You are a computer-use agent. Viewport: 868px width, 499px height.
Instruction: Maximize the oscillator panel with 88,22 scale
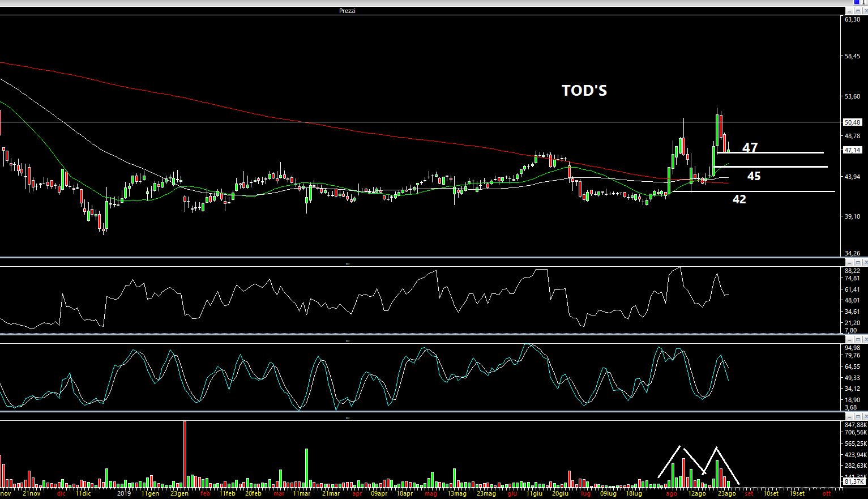(857, 263)
